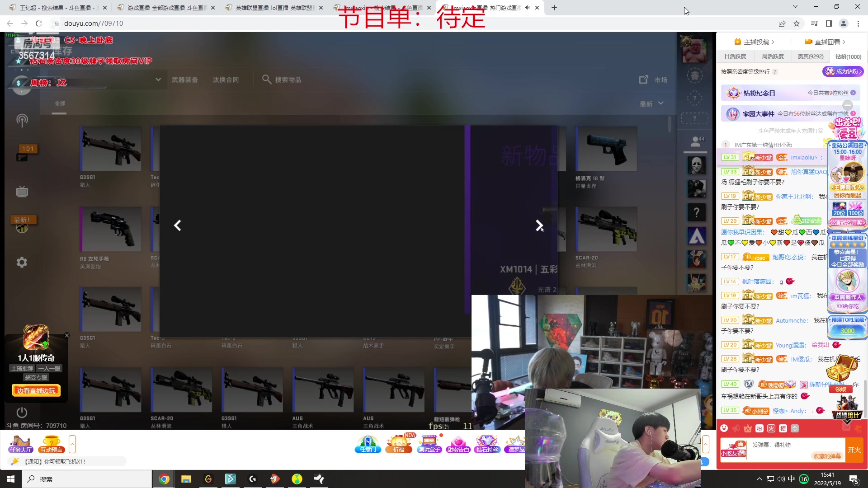Switch to 武器装备 inventory tab
Screen dimensions: 868x488
click(x=185, y=80)
